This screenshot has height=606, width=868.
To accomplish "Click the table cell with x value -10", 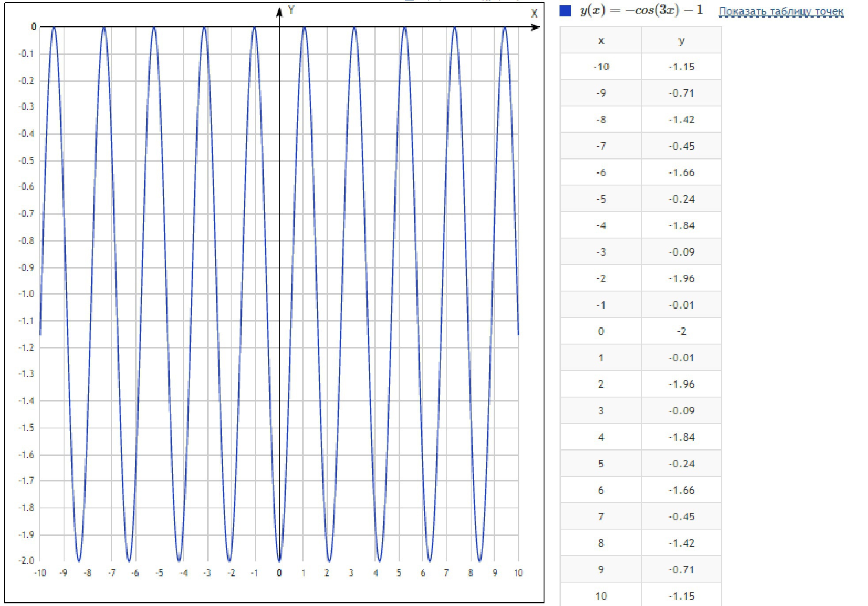I will 601,67.
